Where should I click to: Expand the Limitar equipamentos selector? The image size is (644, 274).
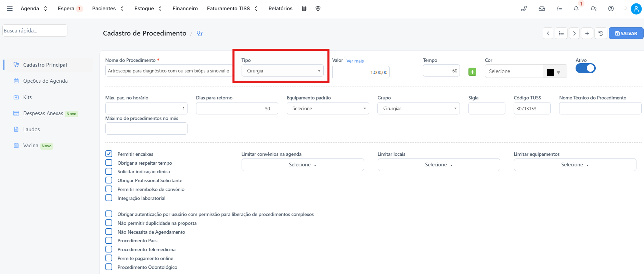tap(575, 165)
